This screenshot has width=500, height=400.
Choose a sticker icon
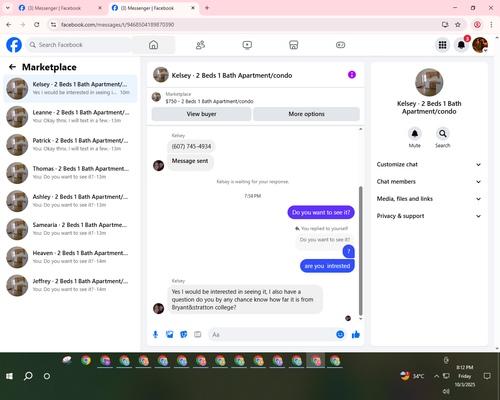pyautogui.click(x=184, y=334)
